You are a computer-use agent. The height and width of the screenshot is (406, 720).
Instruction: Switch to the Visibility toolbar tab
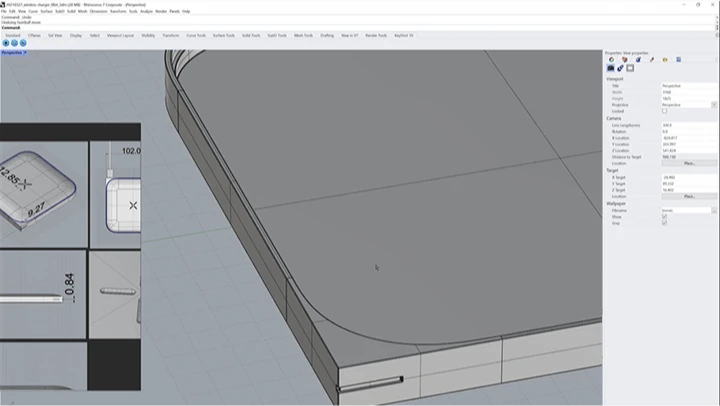(148, 35)
